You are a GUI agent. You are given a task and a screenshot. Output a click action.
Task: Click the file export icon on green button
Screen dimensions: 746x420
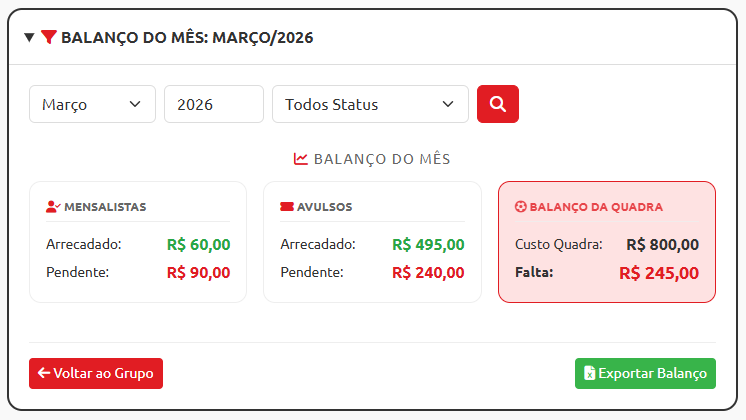pyautogui.click(x=590, y=373)
